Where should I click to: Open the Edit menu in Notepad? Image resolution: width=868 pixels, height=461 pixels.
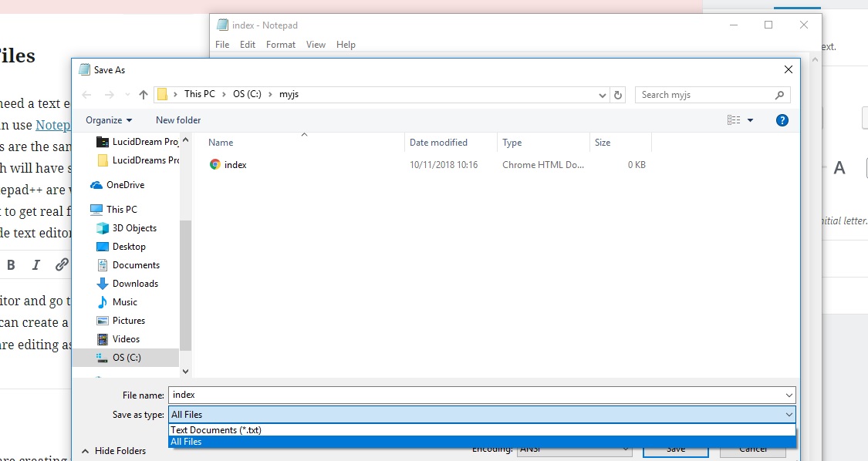247,44
